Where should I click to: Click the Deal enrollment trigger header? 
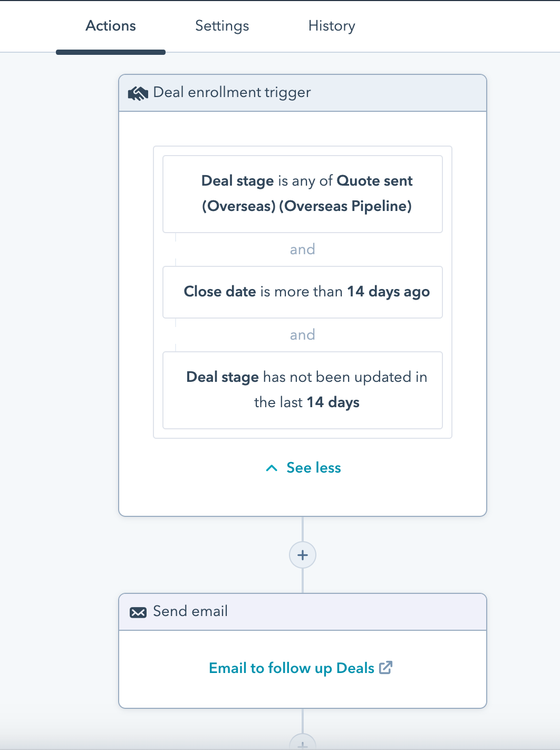(303, 93)
